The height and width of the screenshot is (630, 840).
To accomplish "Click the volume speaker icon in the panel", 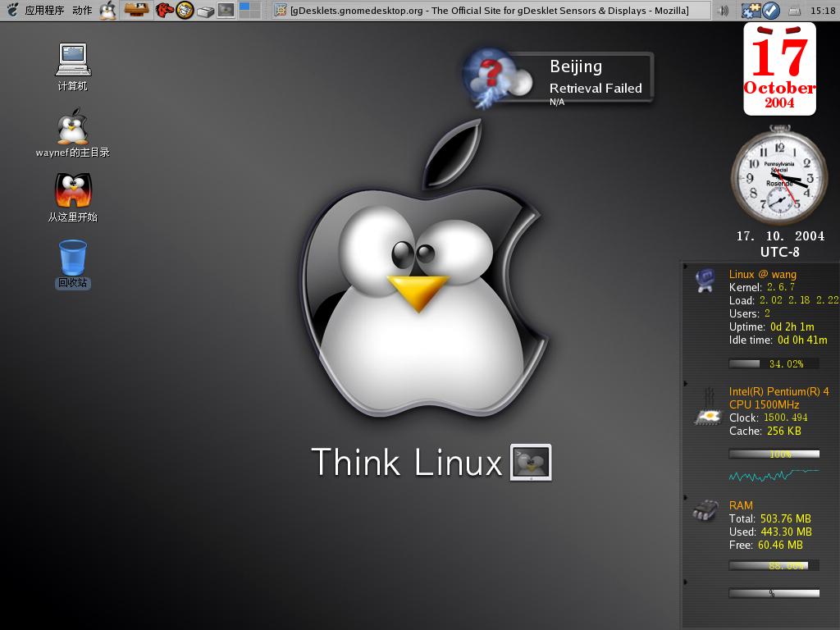I will (x=723, y=11).
